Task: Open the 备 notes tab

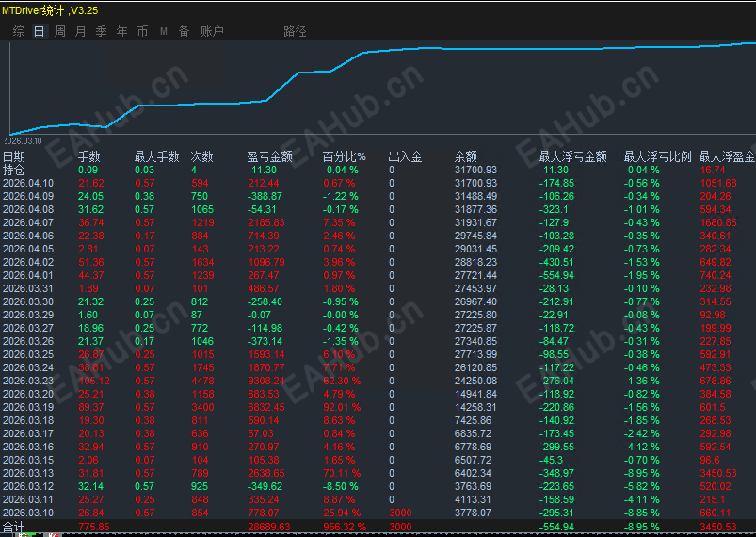Action: 185,31
